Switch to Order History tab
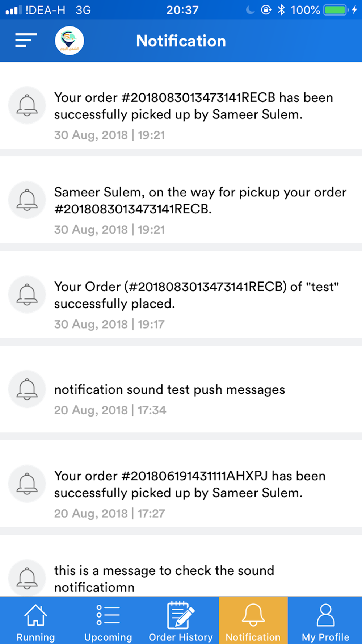 181,620
